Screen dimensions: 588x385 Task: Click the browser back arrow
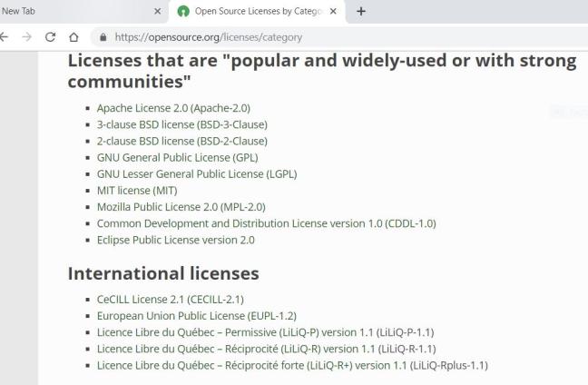coord(4,36)
